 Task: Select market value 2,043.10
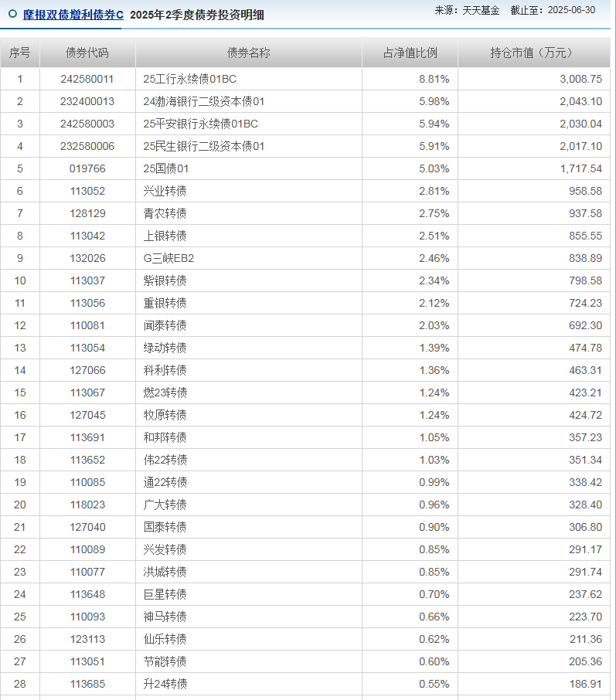[580, 101]
